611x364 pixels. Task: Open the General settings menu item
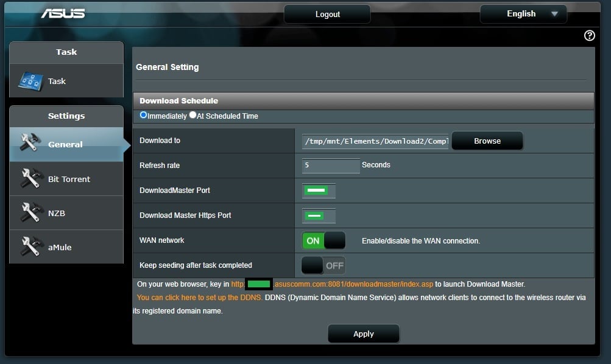tap(66, 144)
